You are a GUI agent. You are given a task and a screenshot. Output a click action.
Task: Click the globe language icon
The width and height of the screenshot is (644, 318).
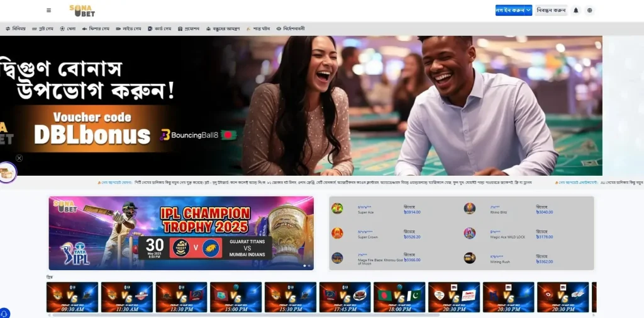point(590,10)
